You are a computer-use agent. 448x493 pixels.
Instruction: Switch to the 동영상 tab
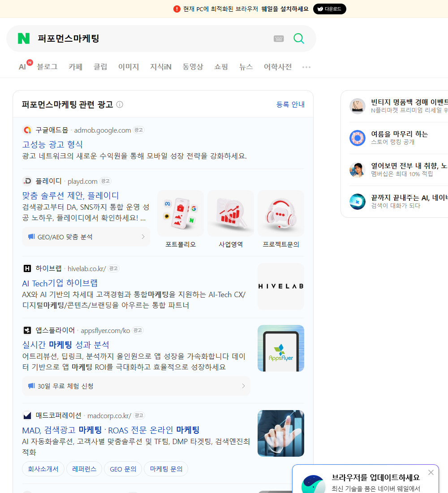pyautogui.click(x=193, y=67)
